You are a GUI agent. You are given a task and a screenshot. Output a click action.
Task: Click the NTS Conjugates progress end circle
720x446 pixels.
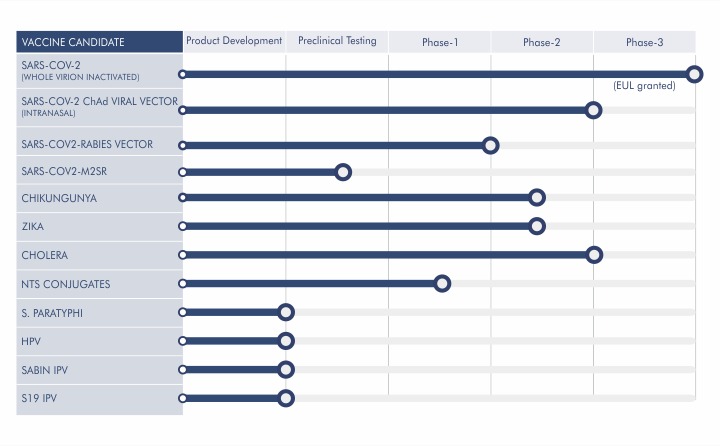pyautogui.click(x=442, y=284)
